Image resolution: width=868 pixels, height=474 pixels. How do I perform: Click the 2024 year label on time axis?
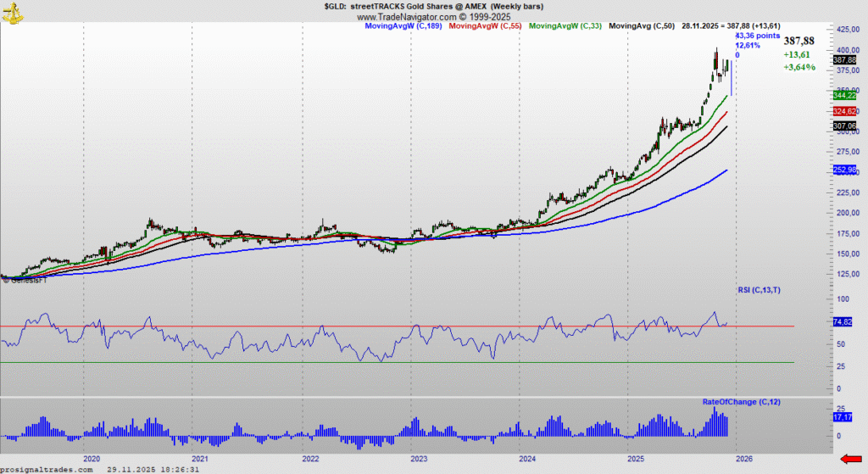click(527, 459)
